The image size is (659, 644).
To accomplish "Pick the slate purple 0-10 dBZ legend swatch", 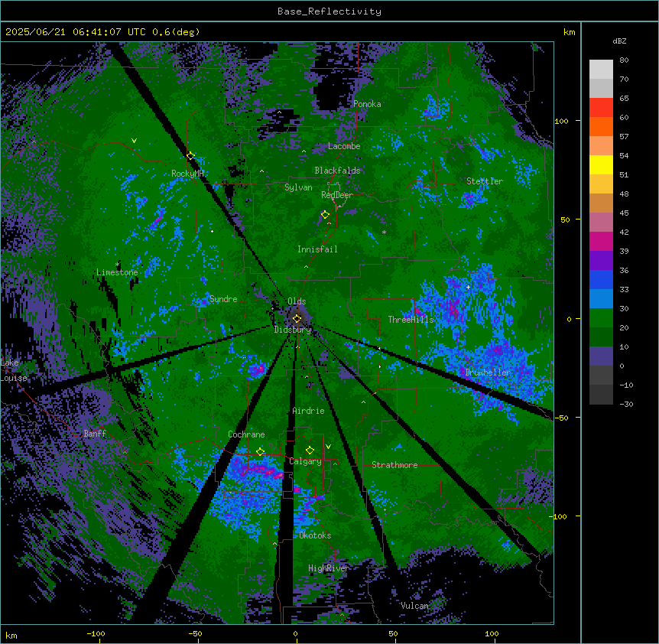I will (x=601, y=356).
